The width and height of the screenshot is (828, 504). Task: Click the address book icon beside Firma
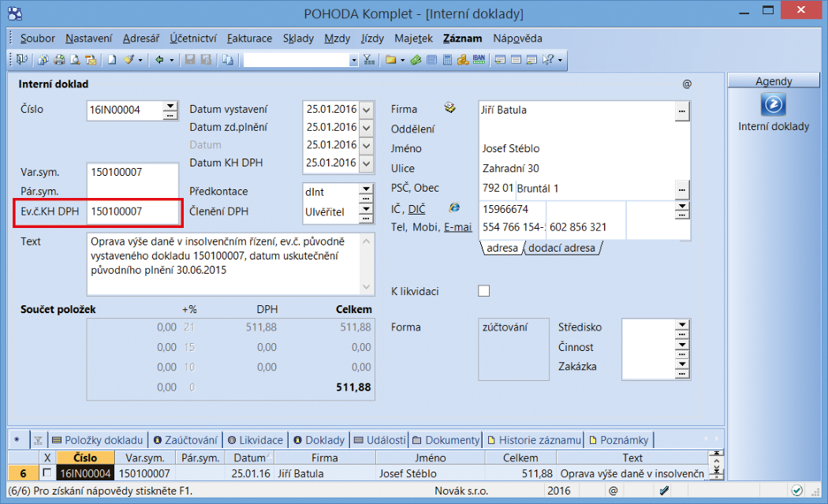pyautogui.click(x=450, y=108)
